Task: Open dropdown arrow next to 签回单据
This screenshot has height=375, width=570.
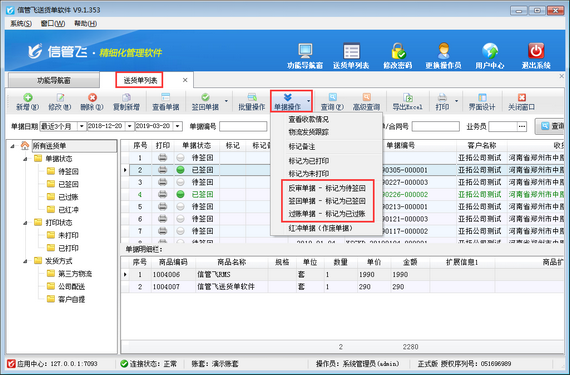Action: (x=226, y=101)
